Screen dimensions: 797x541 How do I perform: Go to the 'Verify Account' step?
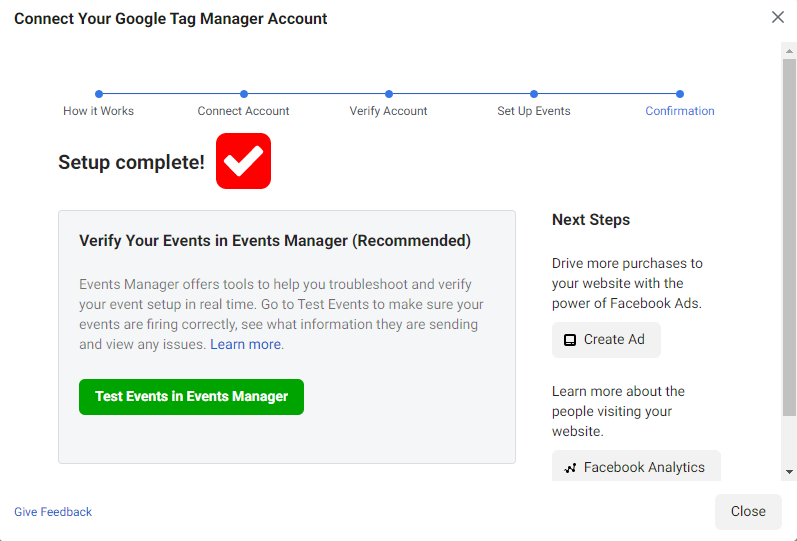(x=388, y=111)
